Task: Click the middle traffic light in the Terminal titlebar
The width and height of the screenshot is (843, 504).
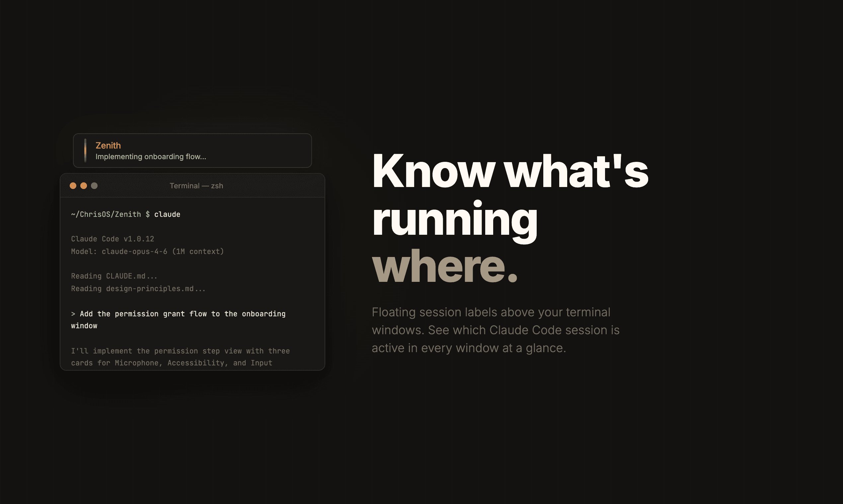Action: point(84,185)
